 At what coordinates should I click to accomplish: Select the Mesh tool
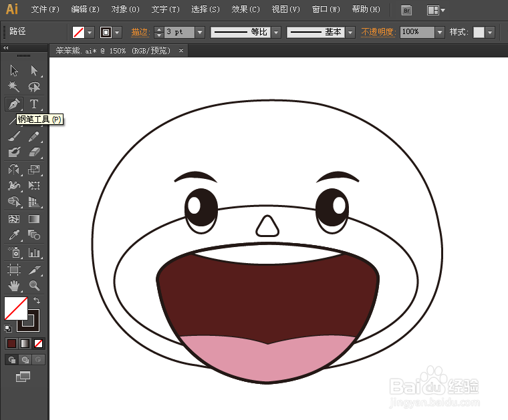[14, 219]
